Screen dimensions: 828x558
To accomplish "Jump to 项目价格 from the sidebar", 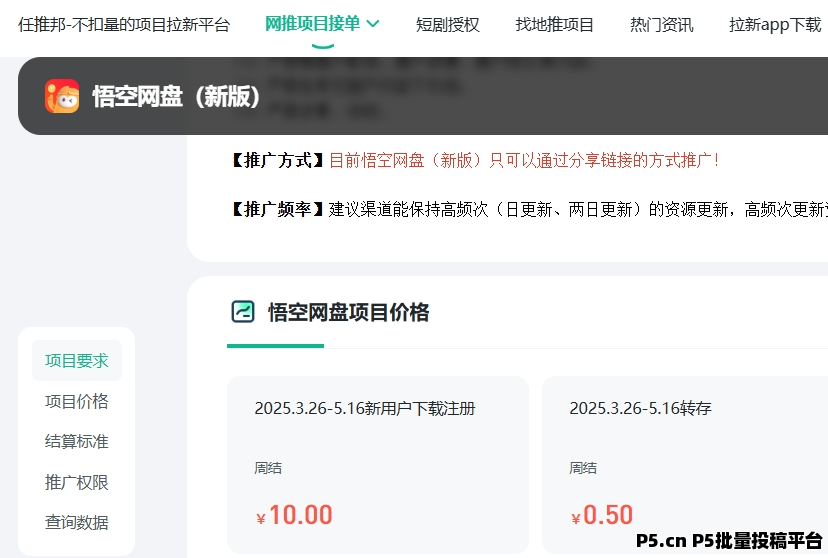I will coord(77,401).
